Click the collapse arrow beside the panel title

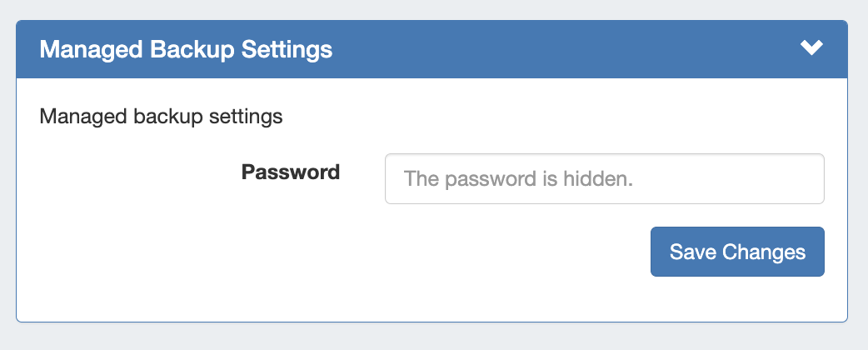(x=811, y=48)
